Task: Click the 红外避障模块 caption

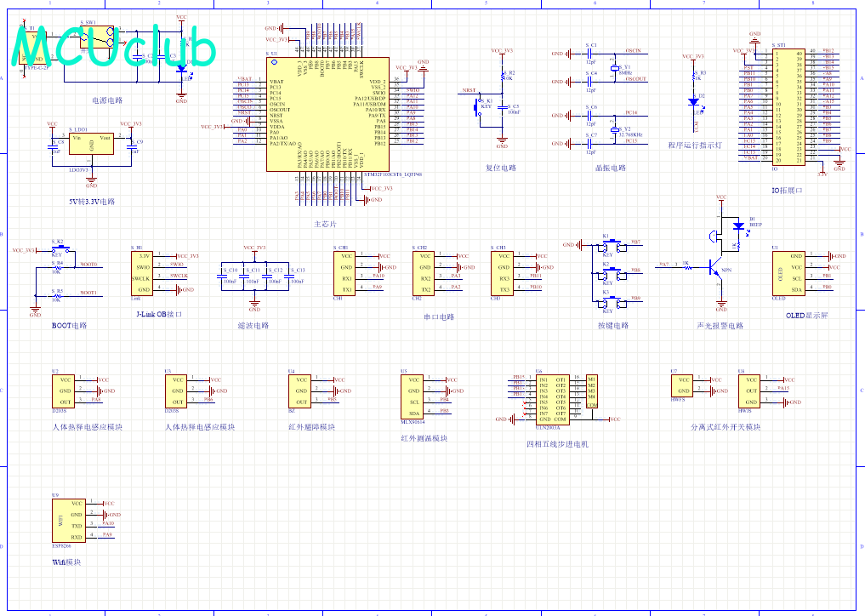Action: [x=311, y=426]
